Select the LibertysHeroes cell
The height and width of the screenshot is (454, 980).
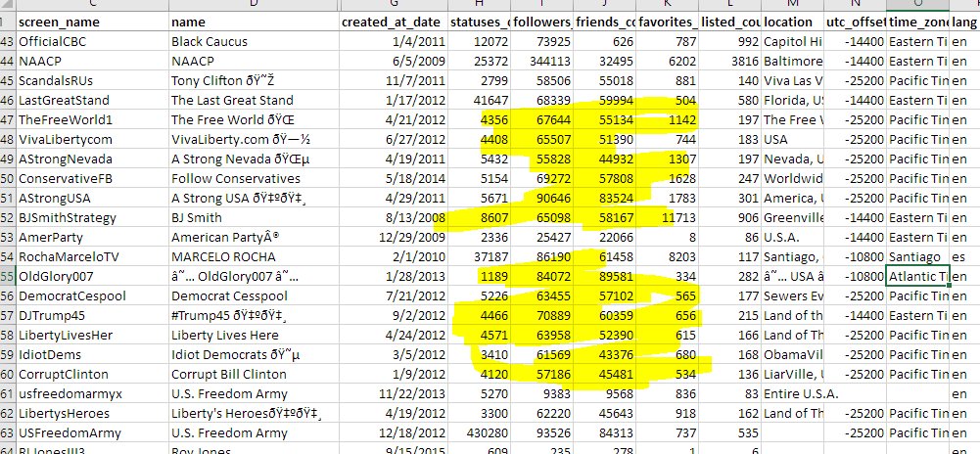[92, 414]
